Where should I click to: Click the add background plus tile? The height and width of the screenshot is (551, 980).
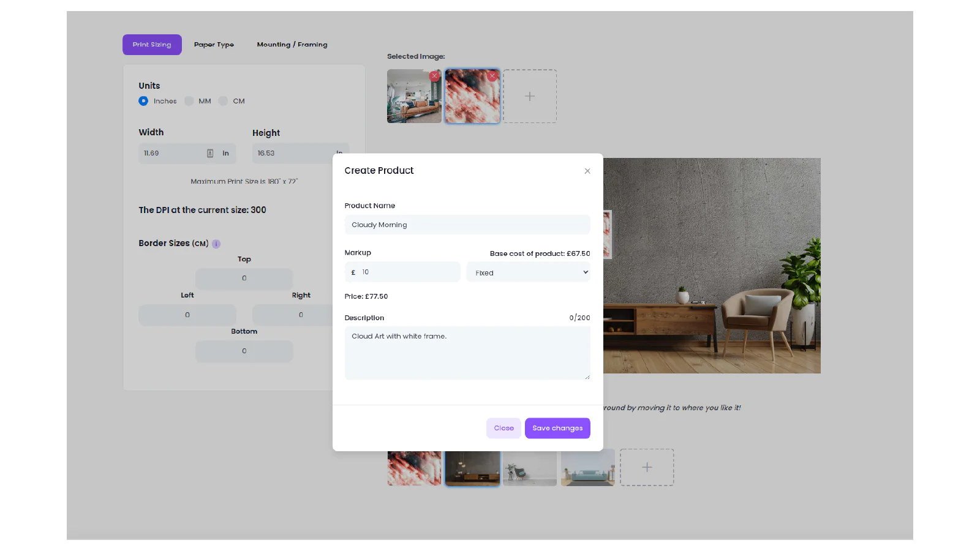pyautogui.click(x=646, y=467)
